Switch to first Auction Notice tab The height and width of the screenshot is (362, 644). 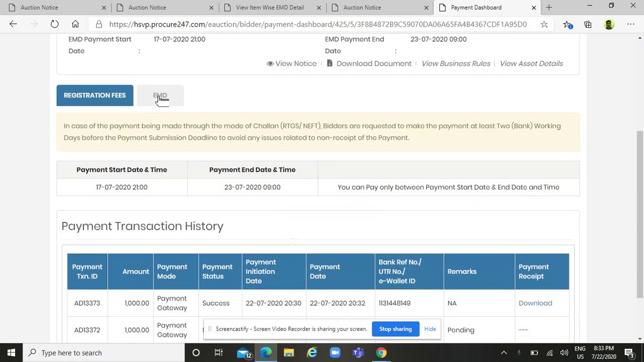pos(55,8)
